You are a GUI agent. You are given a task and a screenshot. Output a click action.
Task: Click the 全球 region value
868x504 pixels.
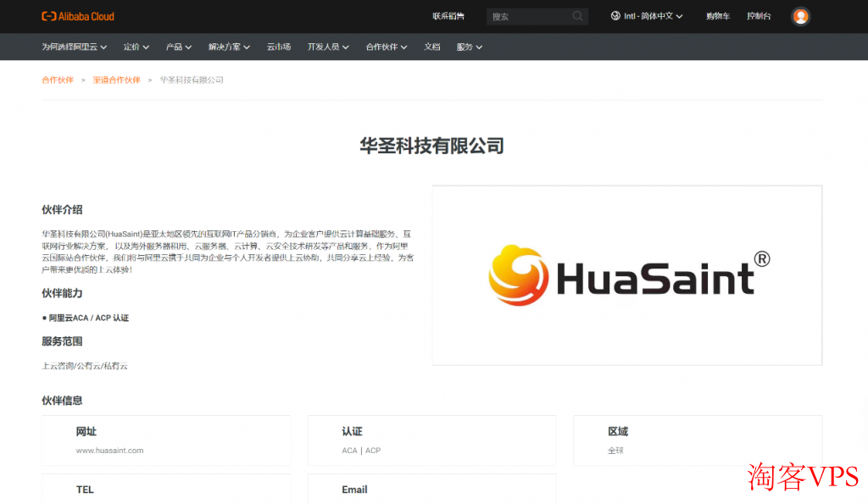coord(615,451)
